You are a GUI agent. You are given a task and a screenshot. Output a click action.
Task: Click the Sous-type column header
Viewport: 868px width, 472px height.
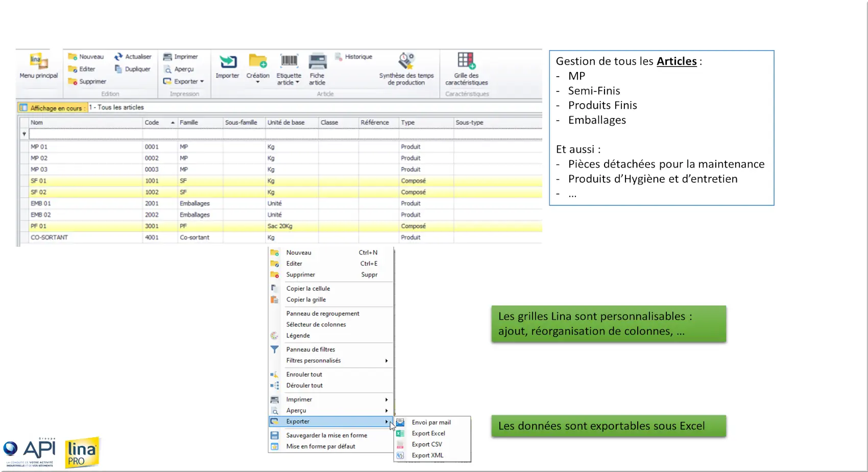pos(498,123)
